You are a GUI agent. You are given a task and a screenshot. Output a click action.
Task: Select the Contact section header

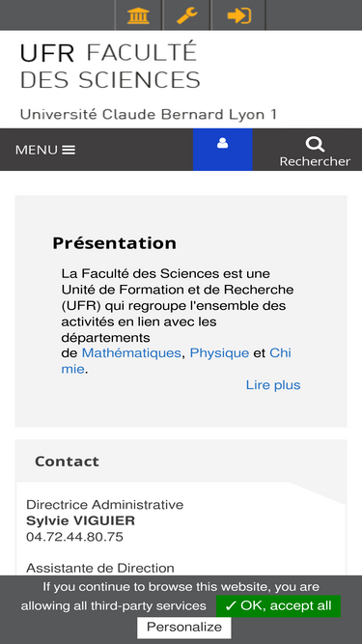[67, 462]
